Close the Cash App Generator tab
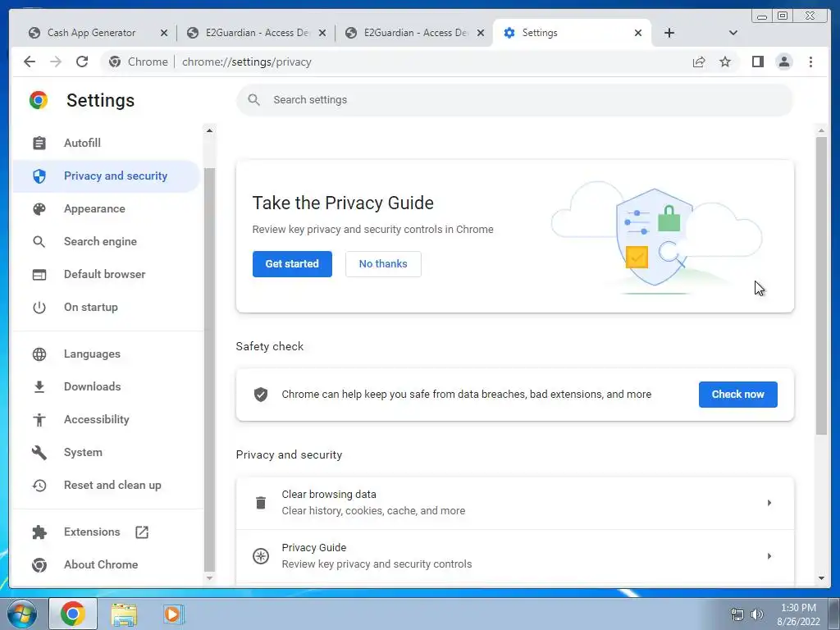This screenshot has height=630, width=840. [164, 33]
